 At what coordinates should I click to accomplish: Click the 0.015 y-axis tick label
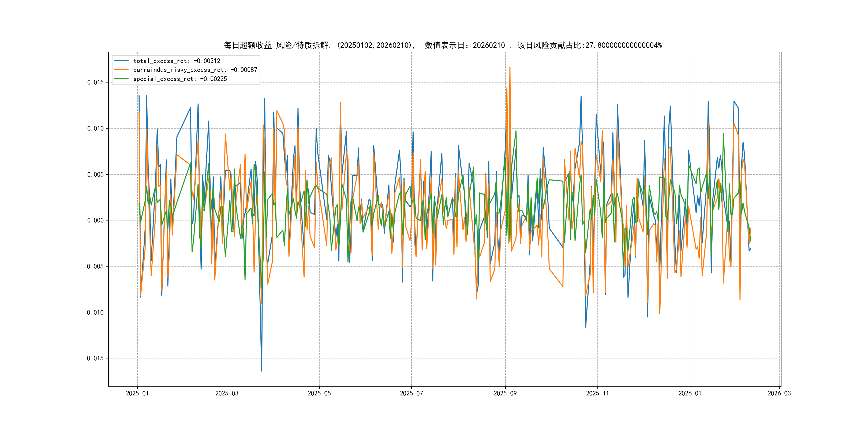(95, 83)
